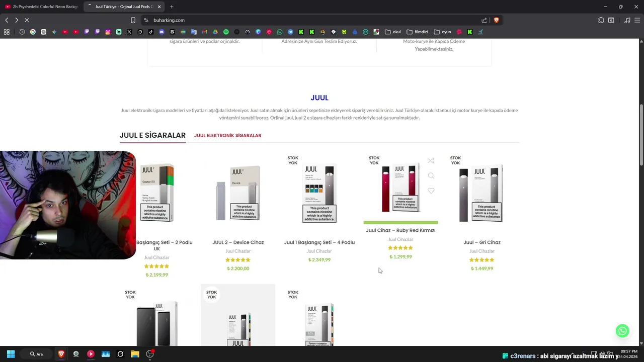Click quick view magnifier on Ruby Red product

[431, 176]
